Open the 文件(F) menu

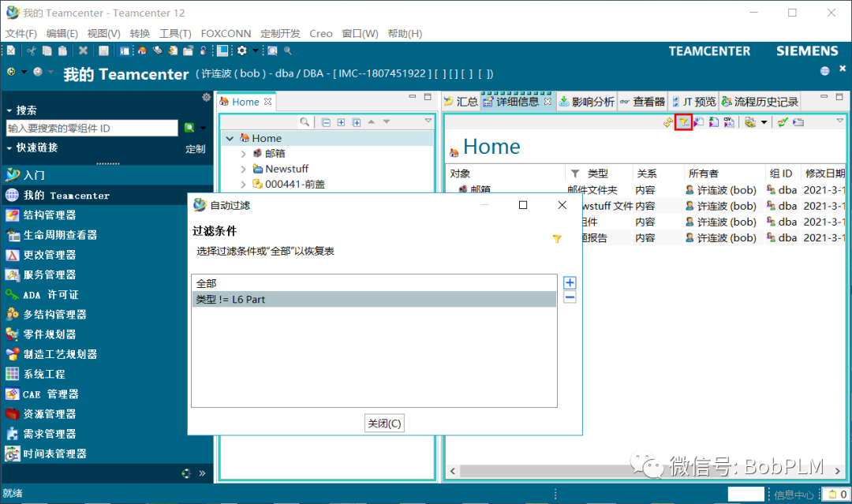21,34
